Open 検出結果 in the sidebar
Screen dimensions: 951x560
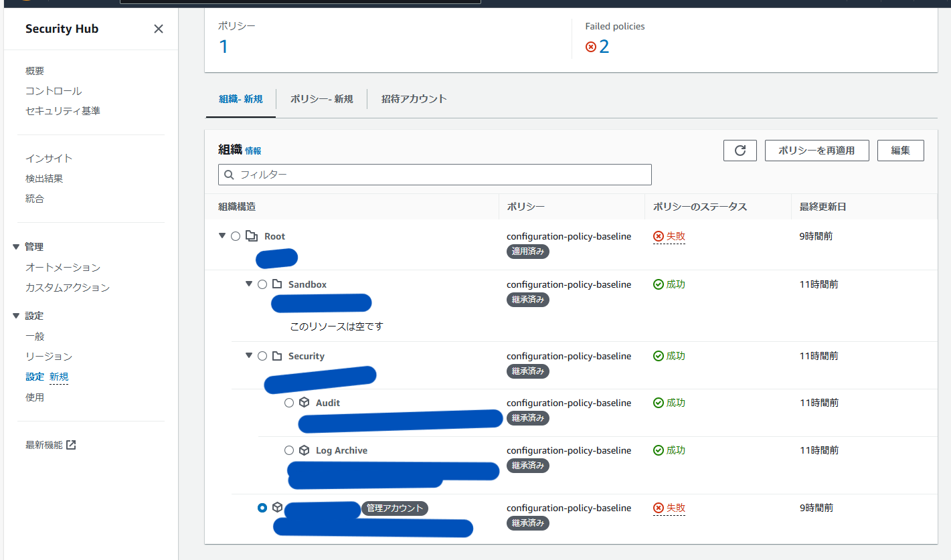coord(44,179)
